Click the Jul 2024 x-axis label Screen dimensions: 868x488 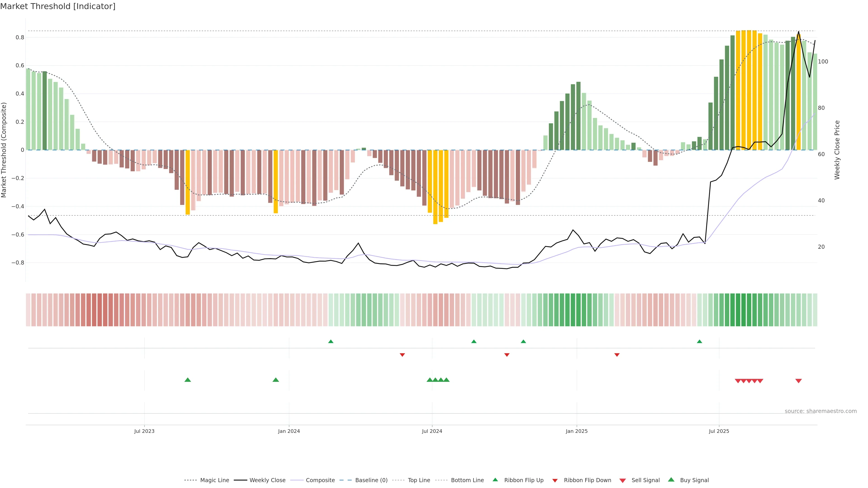[432, 431]
